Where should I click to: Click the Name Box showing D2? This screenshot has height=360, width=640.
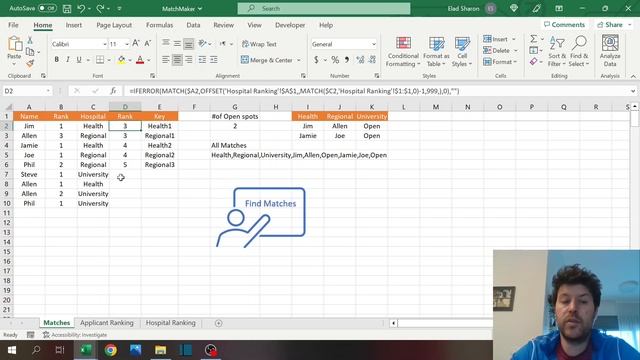(x=27, y=91)
